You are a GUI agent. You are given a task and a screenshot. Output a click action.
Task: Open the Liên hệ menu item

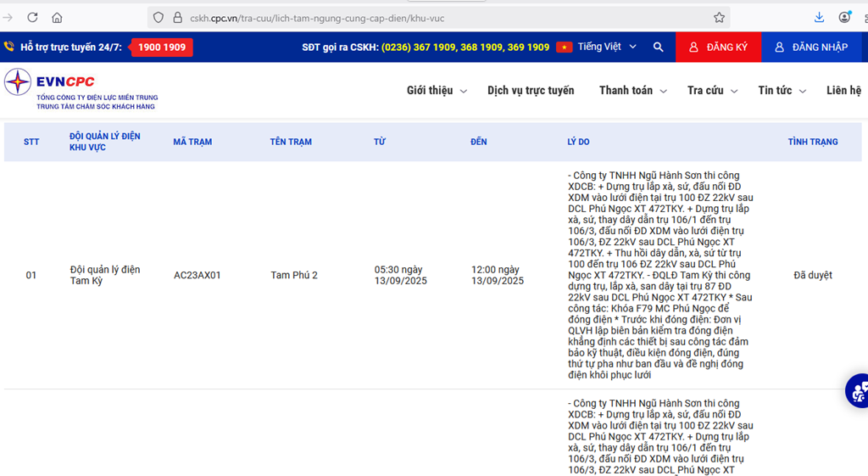click(843, 90)
